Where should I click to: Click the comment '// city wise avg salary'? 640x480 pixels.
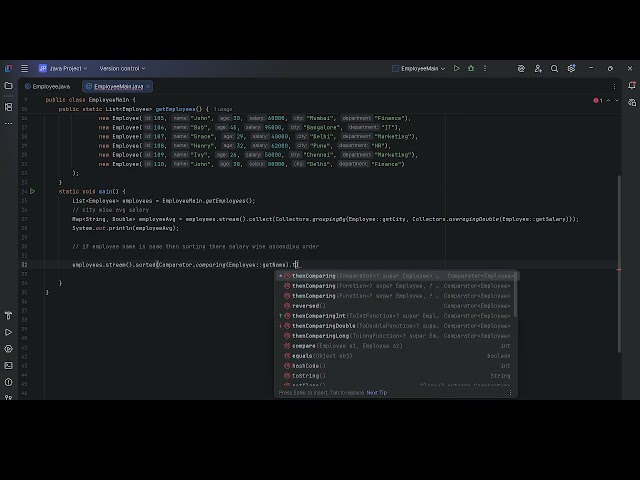tap(111, 210)
